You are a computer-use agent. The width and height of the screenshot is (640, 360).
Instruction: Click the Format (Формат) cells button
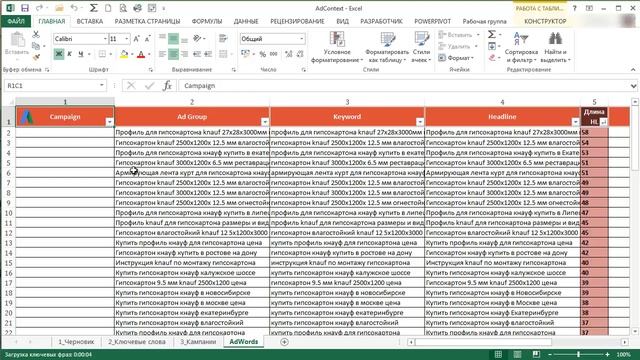click(x=456, y=58)
